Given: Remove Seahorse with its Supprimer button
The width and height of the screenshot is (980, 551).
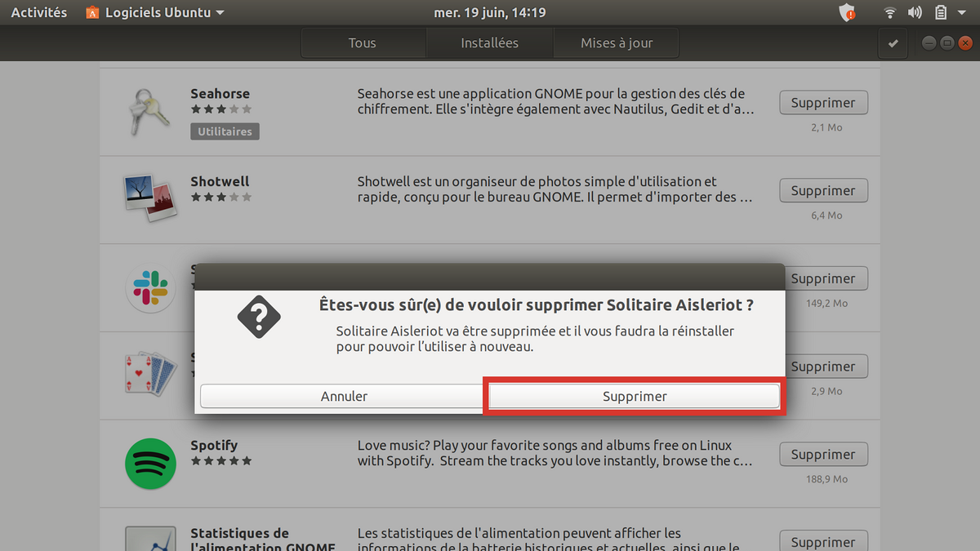Looking at the screenshot, I should pos(823,103).
